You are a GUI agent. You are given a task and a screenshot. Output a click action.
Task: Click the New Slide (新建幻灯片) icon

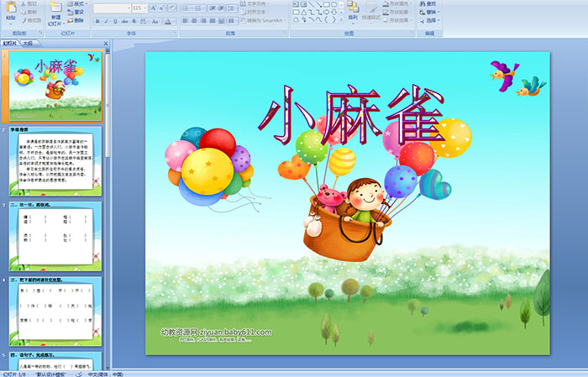(x=56, y=8)
